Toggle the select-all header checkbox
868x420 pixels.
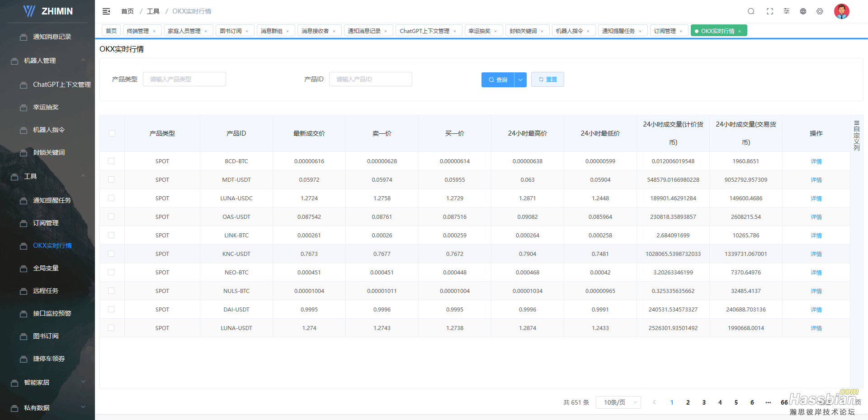(112, 133)
